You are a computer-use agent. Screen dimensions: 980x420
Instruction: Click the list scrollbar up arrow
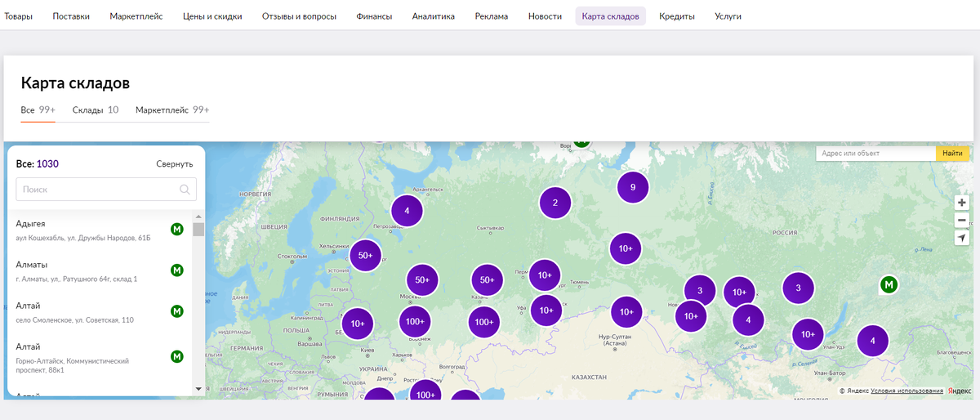(x=198, y=217)
